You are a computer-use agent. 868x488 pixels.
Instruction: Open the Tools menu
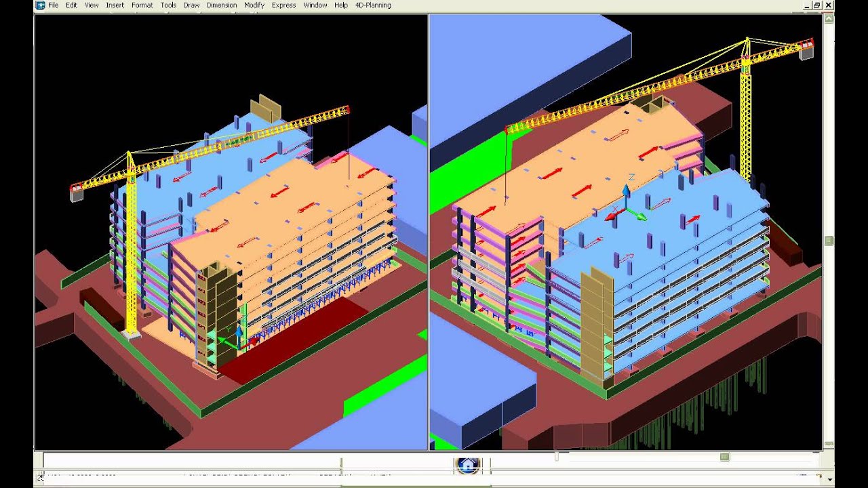pos(168,5)
